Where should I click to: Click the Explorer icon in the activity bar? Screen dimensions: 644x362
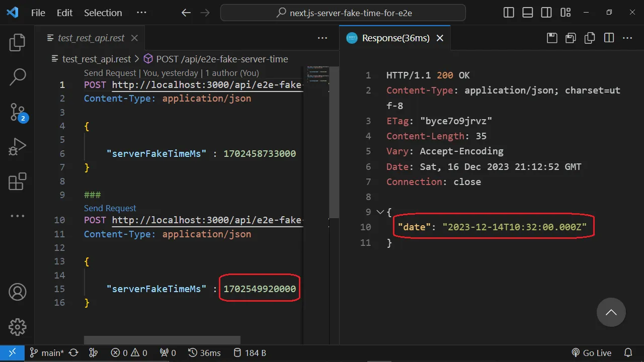click(17, 43)
